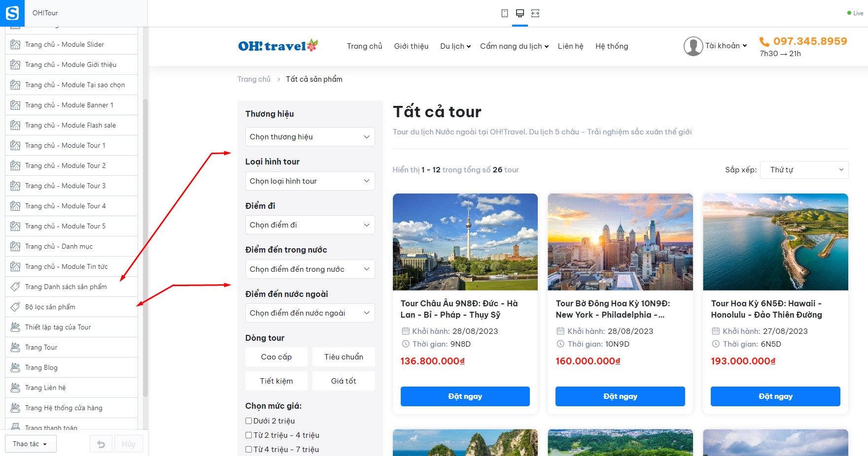Click icon beside Module Banner 1
Image resolution: width=868 pixels, height=456 pixels.
click(15, 105)
